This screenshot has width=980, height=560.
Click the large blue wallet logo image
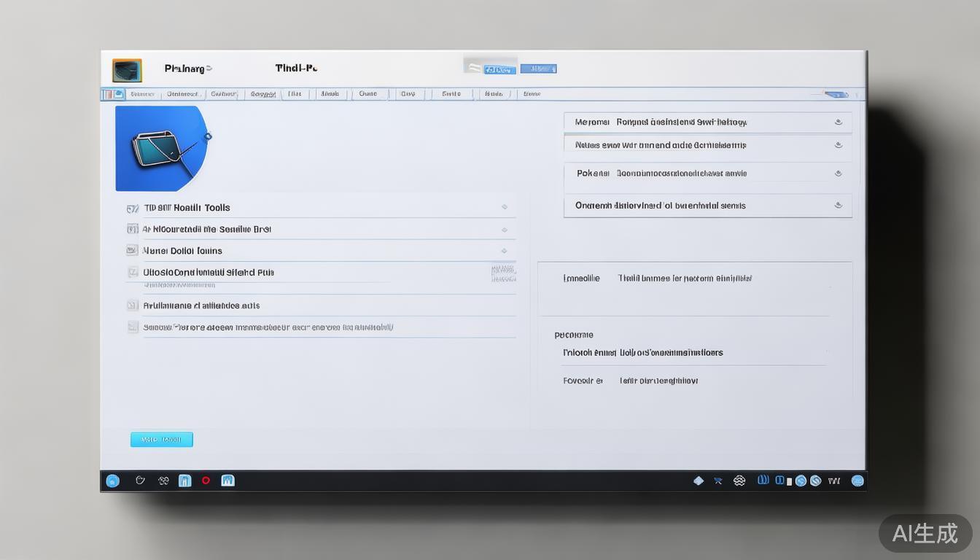(x=160, y=148)
